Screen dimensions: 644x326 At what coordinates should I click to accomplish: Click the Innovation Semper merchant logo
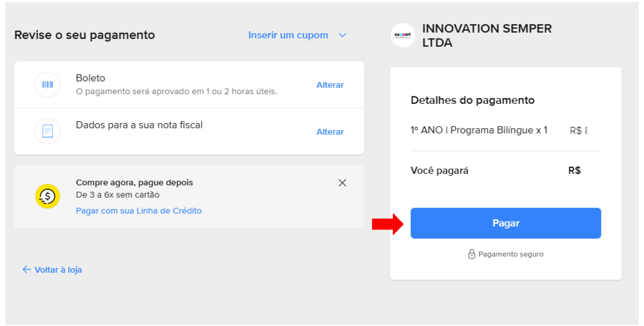pos(403,35)
